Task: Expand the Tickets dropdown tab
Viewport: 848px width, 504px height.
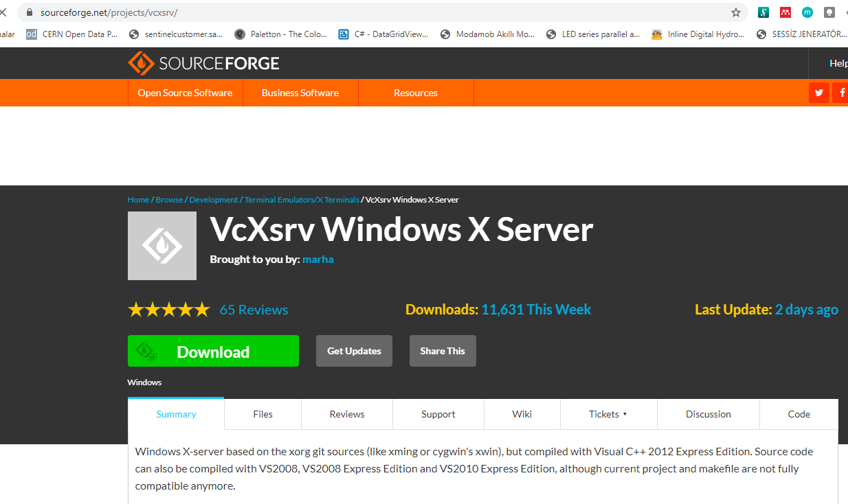Action: (x=608, y=414)
